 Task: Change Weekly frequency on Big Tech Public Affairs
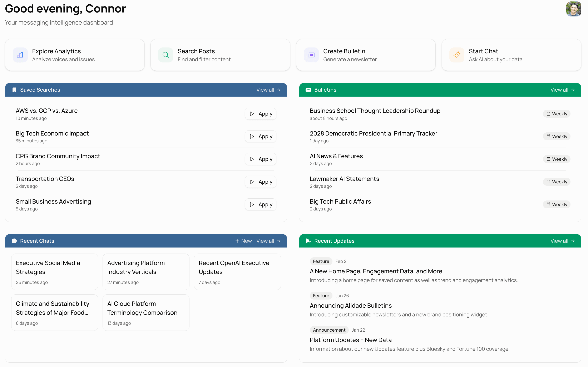click(557, 204)
